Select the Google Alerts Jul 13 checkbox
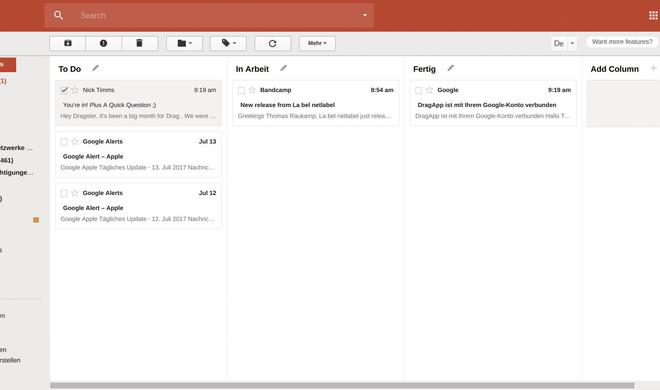660x390 pixels. tap(64, 142)
